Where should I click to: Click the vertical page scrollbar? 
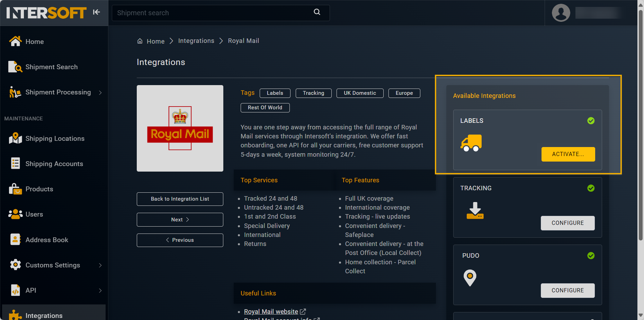641,125
